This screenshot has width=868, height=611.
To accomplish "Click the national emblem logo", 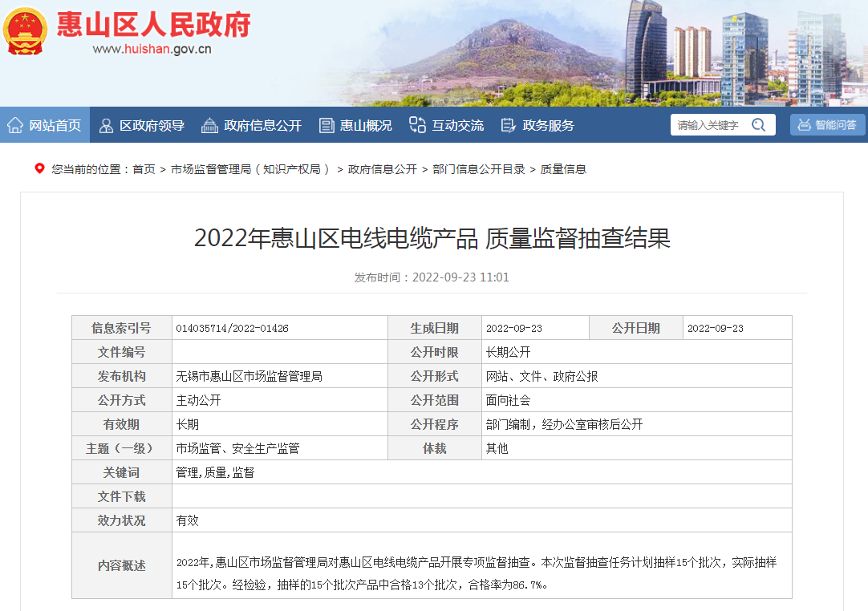I will point(24,31).
